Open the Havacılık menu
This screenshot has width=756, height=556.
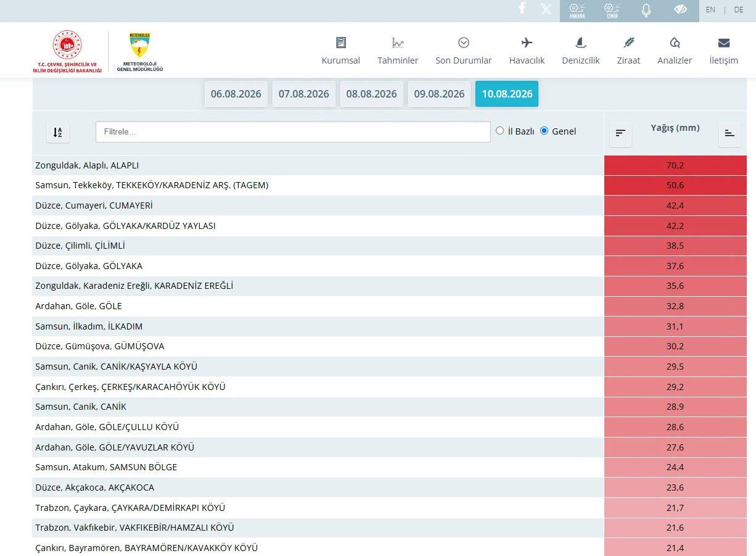coord(527,60)
